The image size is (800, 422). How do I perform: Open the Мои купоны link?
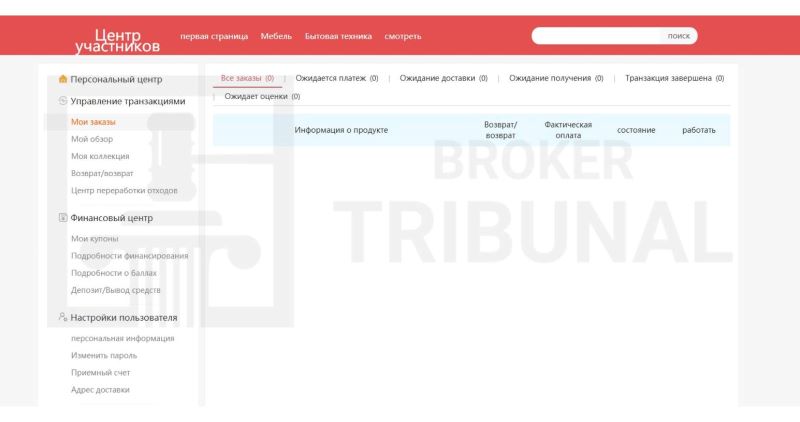tap(95, 238)
